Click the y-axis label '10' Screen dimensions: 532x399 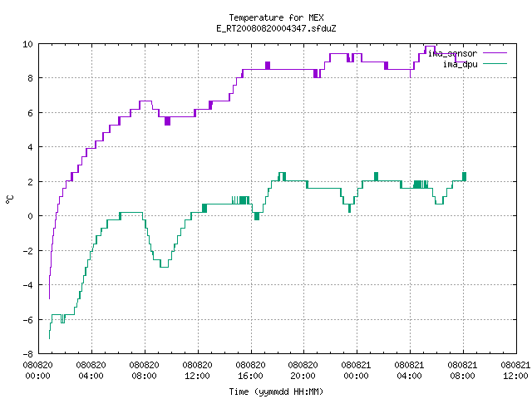click(27, 44)
